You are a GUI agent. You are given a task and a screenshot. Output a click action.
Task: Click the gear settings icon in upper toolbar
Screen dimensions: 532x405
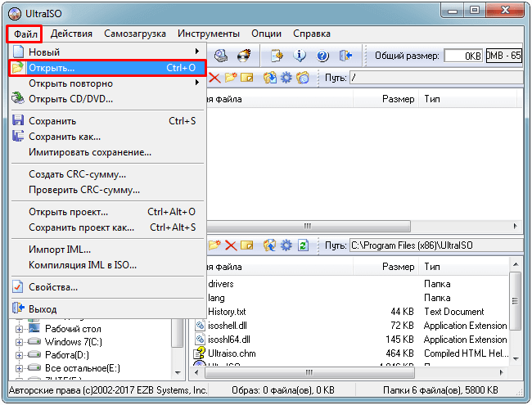pyautogui.click(x=285, y=78)
